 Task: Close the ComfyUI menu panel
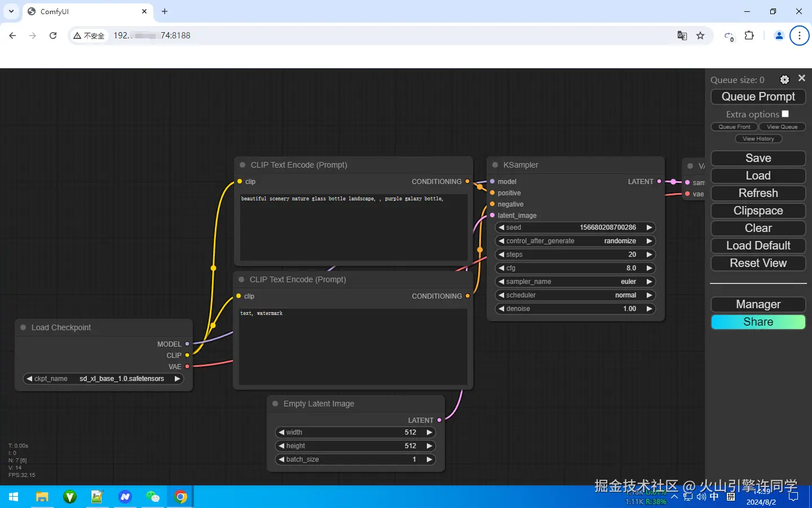(x=802, y=78)
